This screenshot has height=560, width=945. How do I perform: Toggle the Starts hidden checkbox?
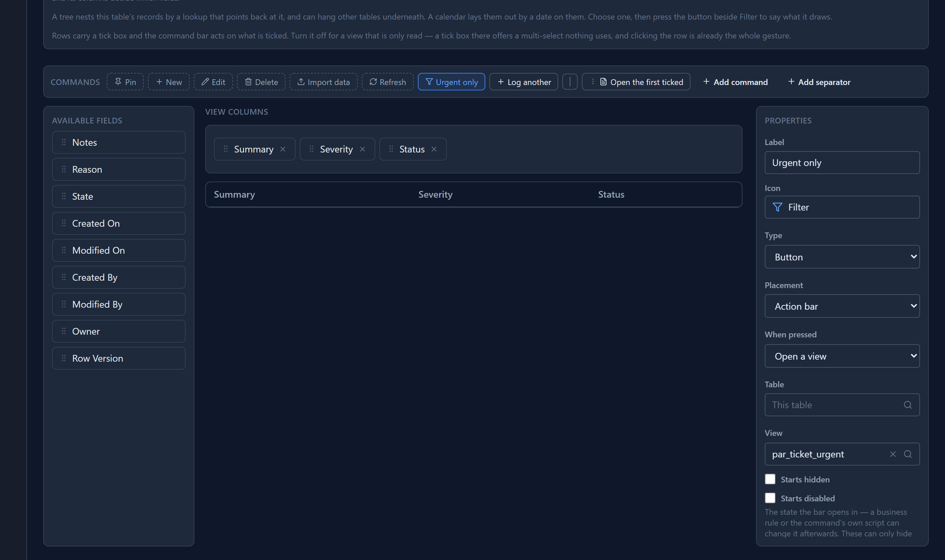770,479
